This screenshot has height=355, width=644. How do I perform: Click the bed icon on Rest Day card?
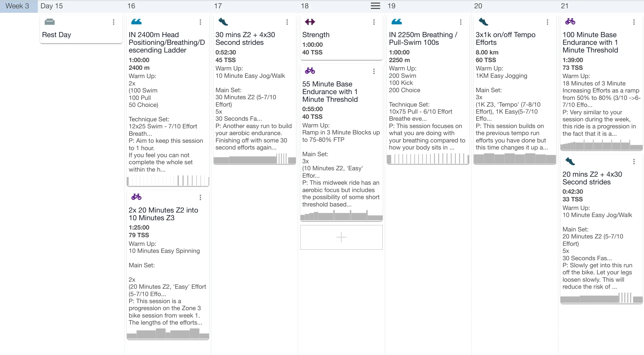point(50,22)
